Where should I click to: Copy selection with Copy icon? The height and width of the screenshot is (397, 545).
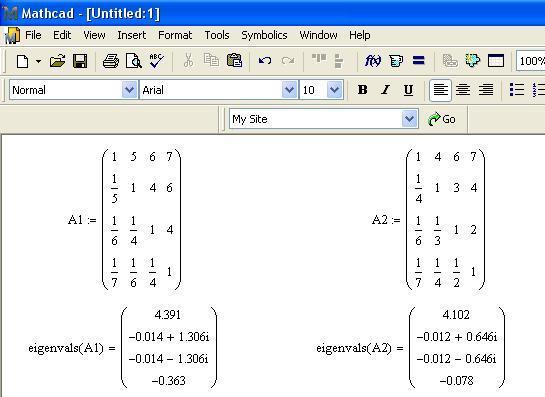(x=211, y=60)
